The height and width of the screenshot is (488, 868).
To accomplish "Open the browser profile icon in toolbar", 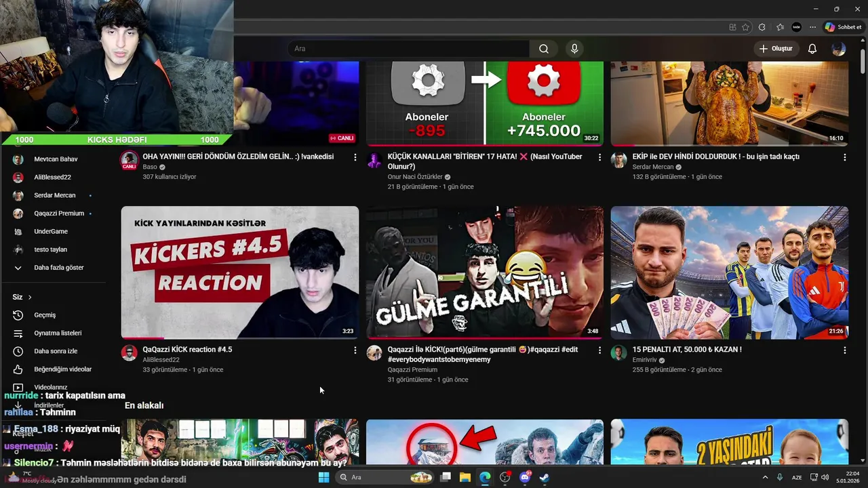I will click(797, 27).
